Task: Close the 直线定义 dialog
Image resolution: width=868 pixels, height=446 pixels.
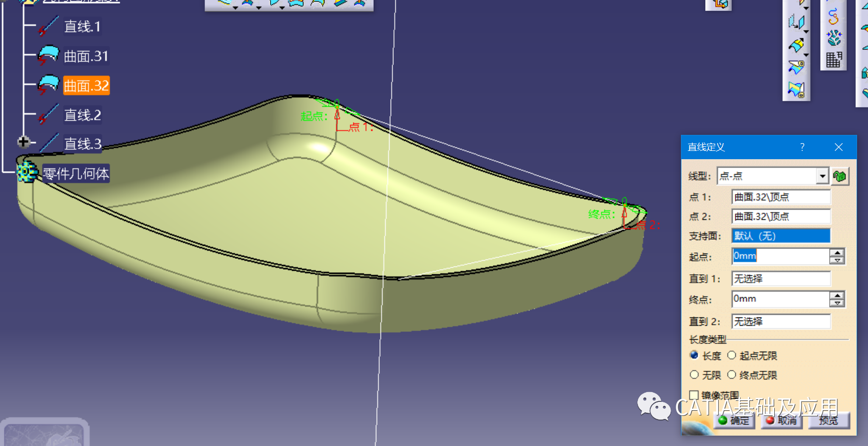Action: [x=839, y=147]
